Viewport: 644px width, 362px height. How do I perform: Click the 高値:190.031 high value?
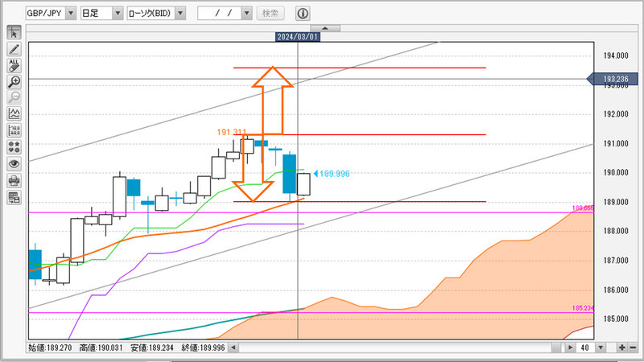(x=101, y=348)
